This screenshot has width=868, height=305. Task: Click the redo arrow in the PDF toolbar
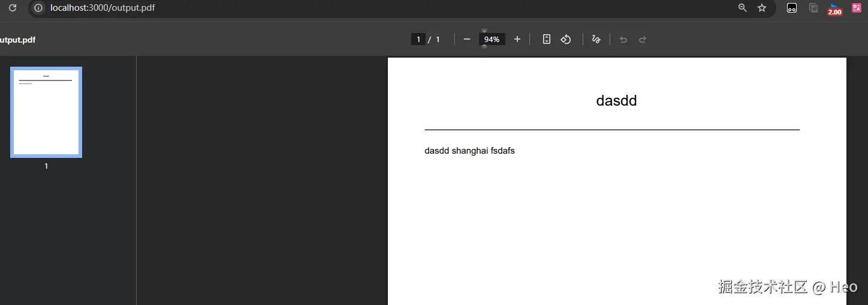pyautogui.click(x=643, y=40)
